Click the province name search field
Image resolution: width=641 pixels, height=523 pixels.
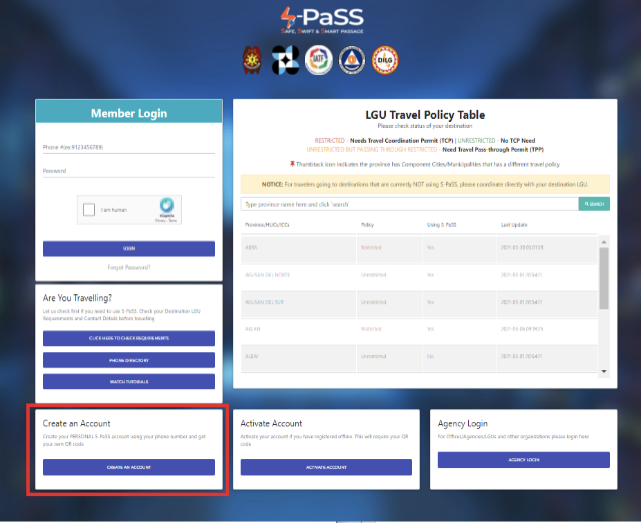point(410,204)
